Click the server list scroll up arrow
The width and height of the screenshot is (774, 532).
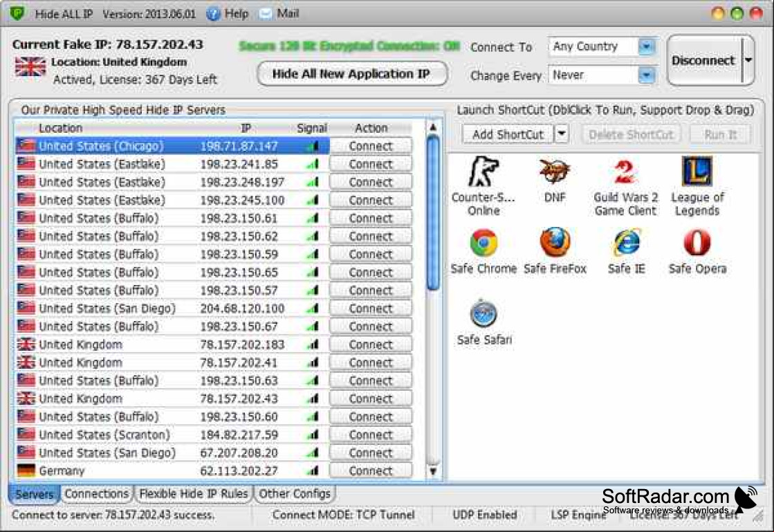(x=433, y=127)
